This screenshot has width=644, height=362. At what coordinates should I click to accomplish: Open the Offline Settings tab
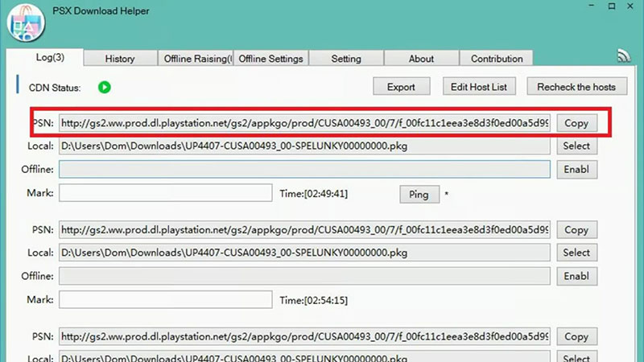click(x=271, y=59)
